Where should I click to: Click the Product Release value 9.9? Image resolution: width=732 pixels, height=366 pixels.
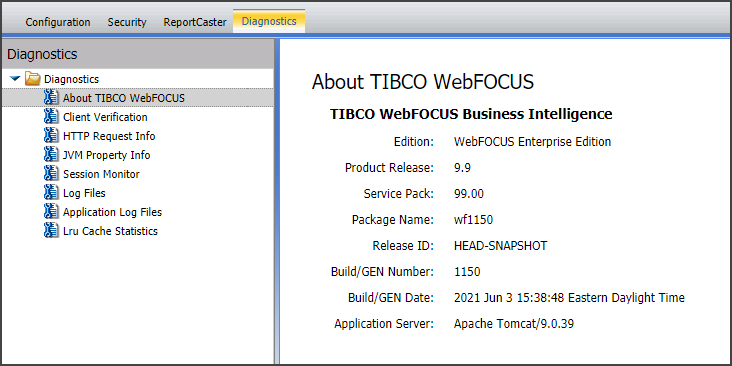[462, 168]
